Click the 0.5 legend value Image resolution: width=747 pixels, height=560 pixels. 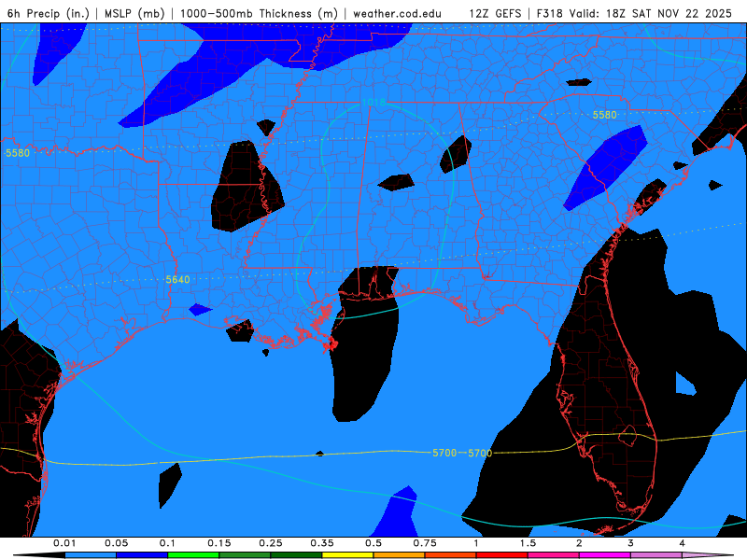[x=373, y=543]
